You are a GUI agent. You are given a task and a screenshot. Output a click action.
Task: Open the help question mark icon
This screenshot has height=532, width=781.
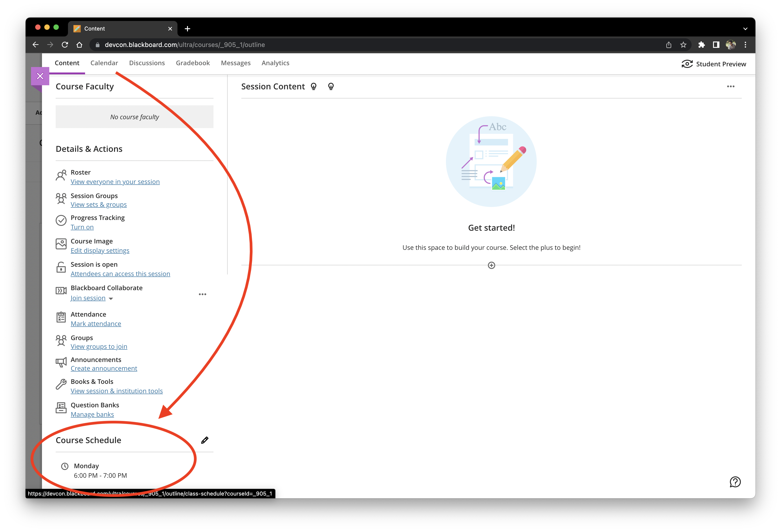[735, 482]
